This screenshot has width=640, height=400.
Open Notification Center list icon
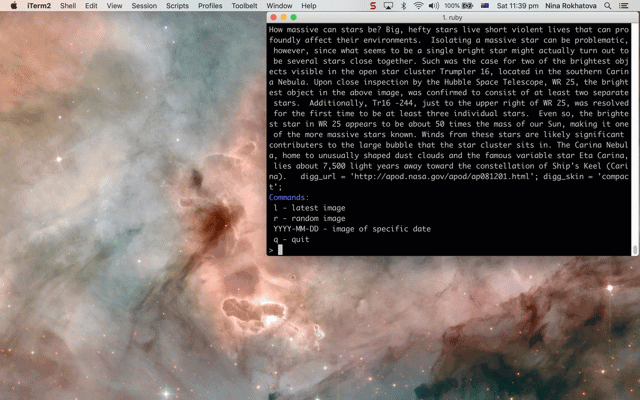coord(624,6)
